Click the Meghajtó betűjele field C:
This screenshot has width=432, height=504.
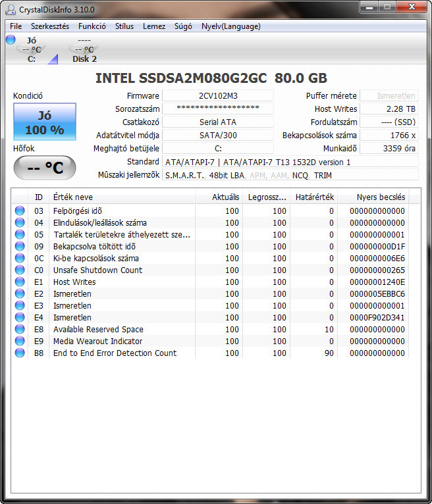tap(218, 149)
